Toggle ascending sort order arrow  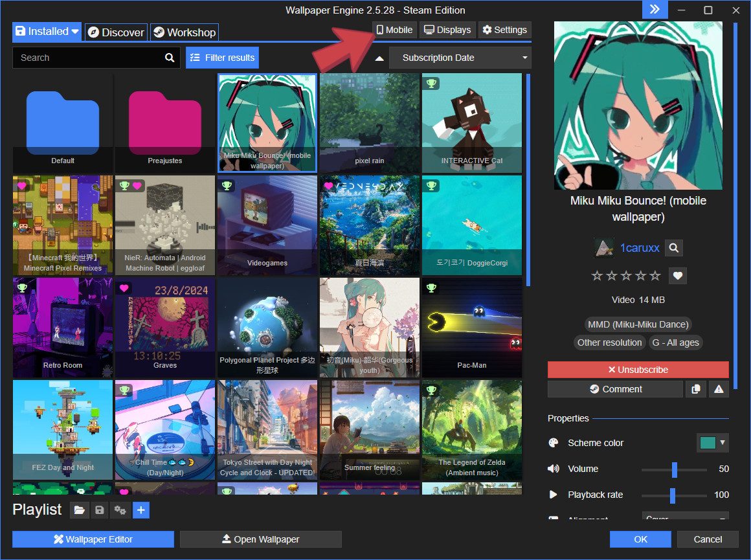(379, 58)
